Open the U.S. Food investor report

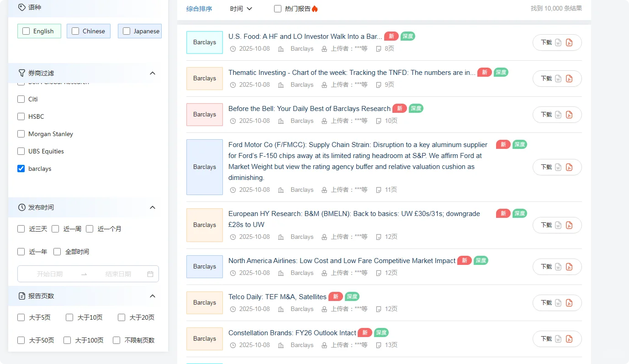coord(305,37)
